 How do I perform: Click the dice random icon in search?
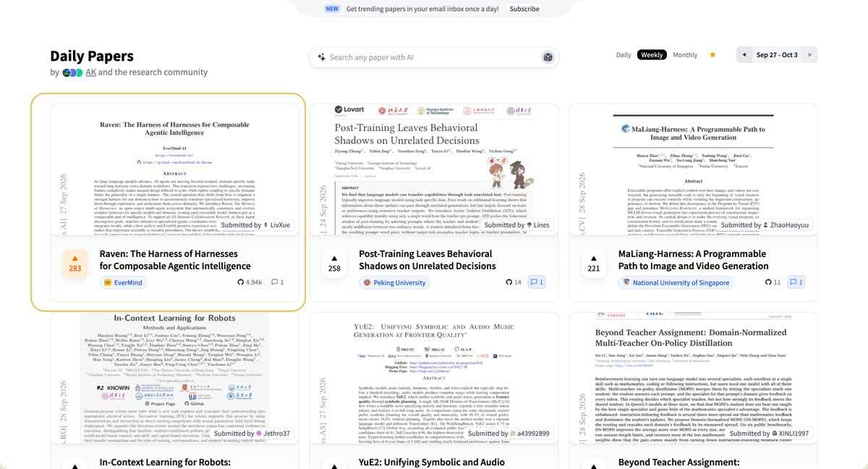548,57
